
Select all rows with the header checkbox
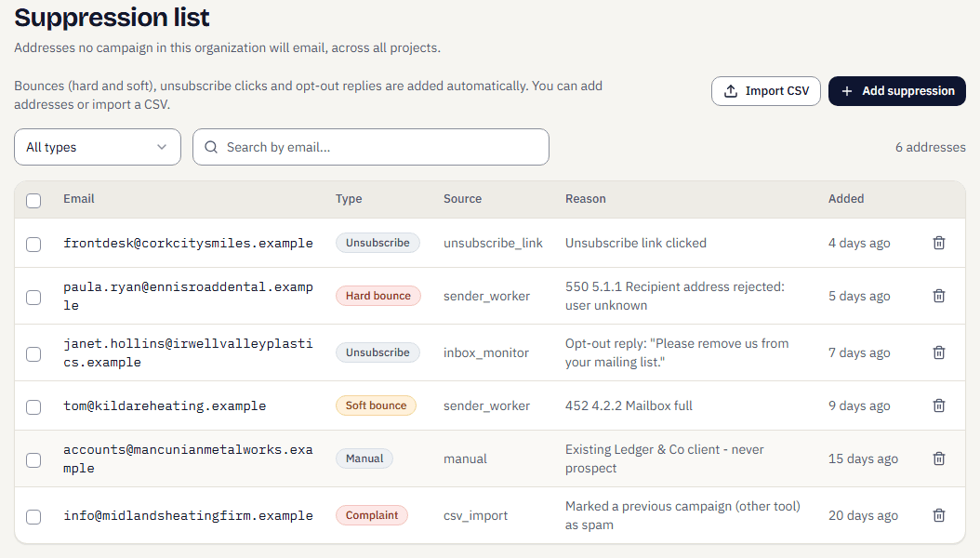(x=33, y=201)
